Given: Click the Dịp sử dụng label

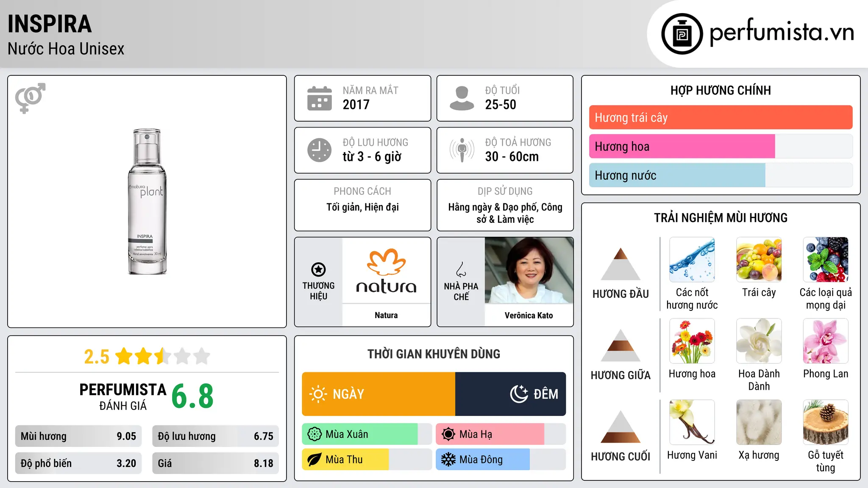Looking at the screenshot, I should point(505,191).
